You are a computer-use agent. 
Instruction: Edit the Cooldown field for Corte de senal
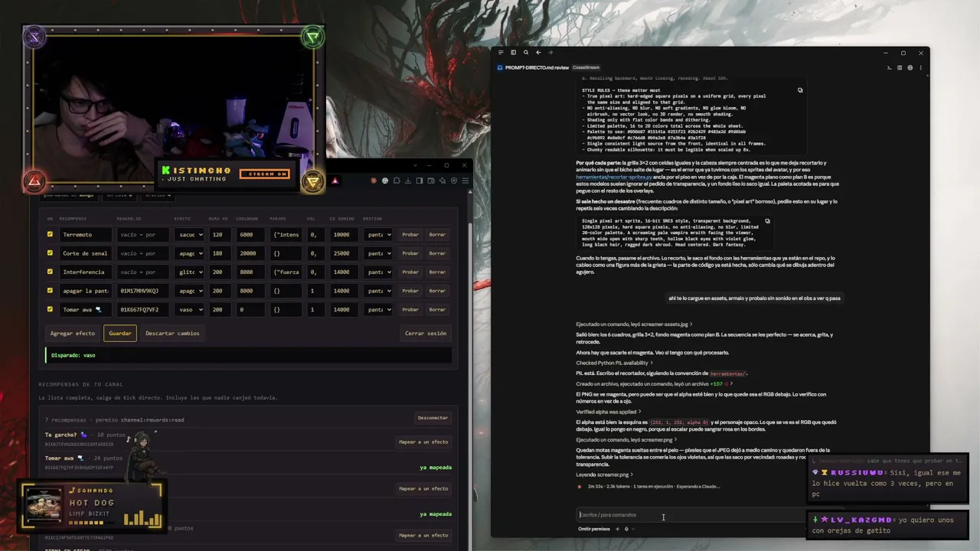(252, 253)
